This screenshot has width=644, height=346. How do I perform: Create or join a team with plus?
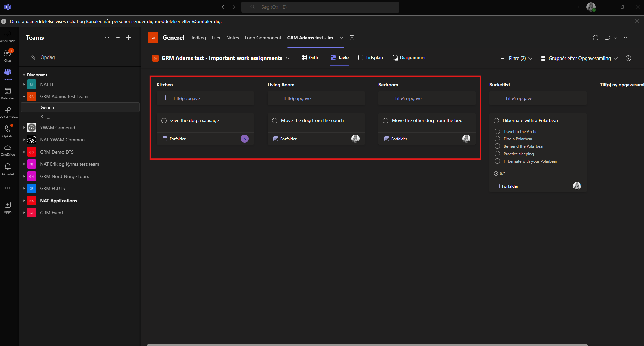(128, 38)
